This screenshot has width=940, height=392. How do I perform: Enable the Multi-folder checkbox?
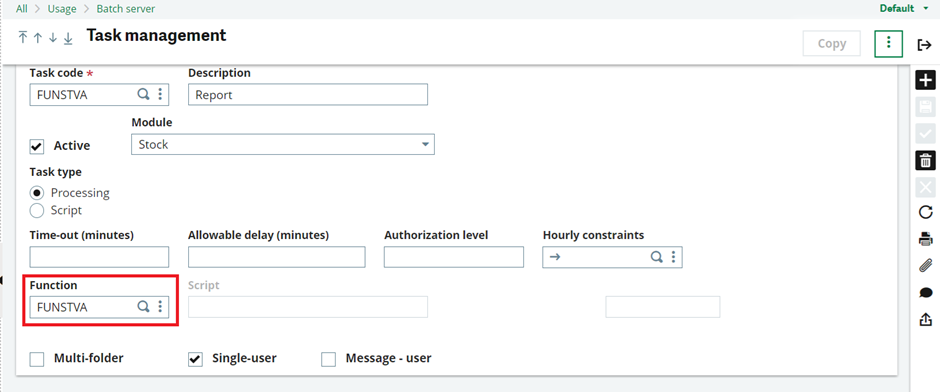click(x=37, y=360)
